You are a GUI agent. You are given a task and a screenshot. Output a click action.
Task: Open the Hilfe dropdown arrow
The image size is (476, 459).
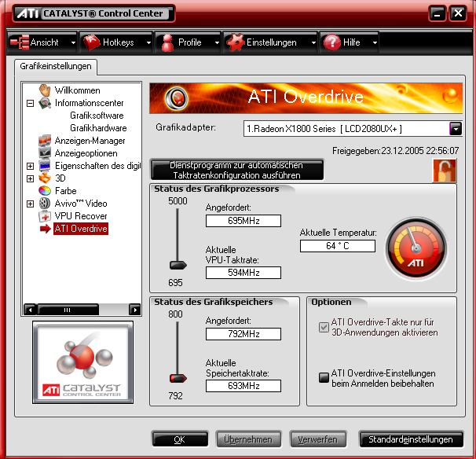[375, 42]
